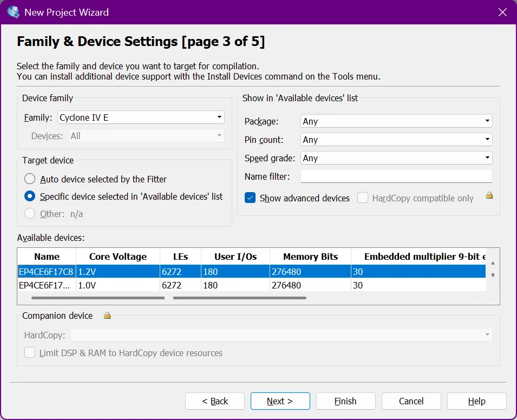Expand the Package dropdown
Image resolution: width=517 pixels, height=420 pixels.
[396, 121]
